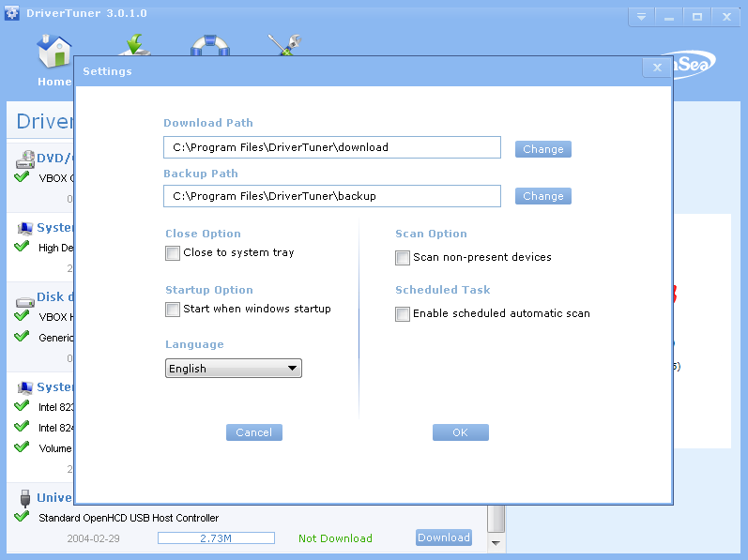This screenshot has width=748, height=560.
Task: Click green checkmark beside VBOX CD entry
Action: tap(22, 176)
